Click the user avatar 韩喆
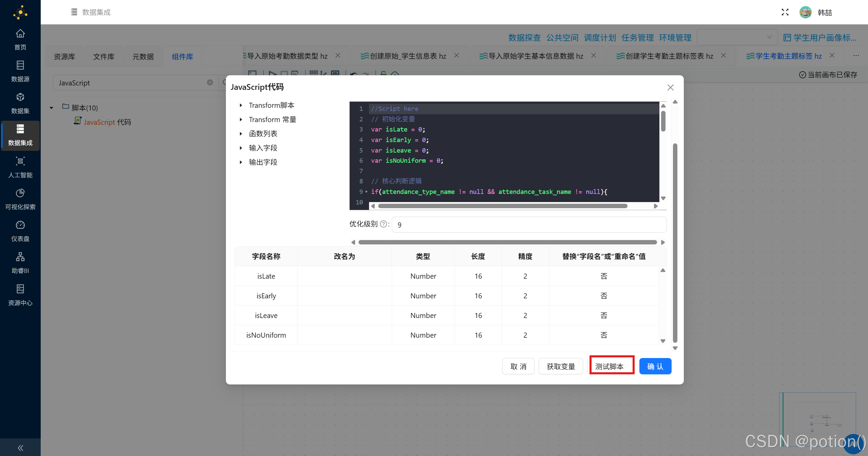868x456 pixels. tap(805, 12)
